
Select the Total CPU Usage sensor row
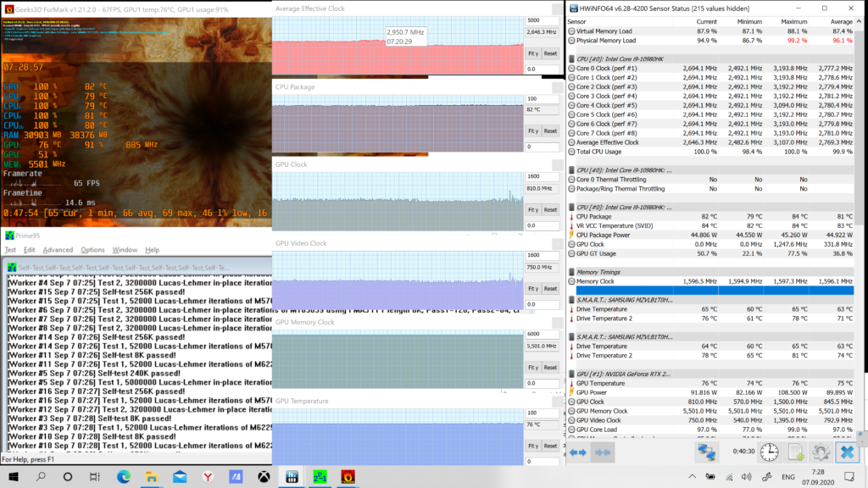[x=711, y=152]
